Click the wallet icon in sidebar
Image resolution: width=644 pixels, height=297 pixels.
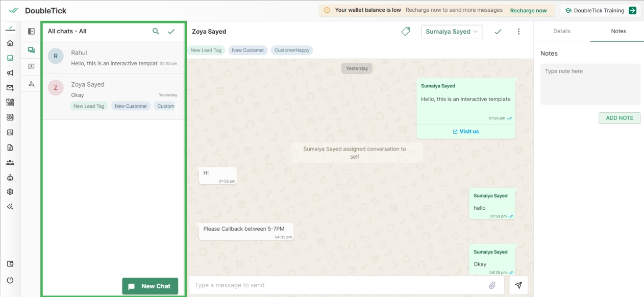10,264
